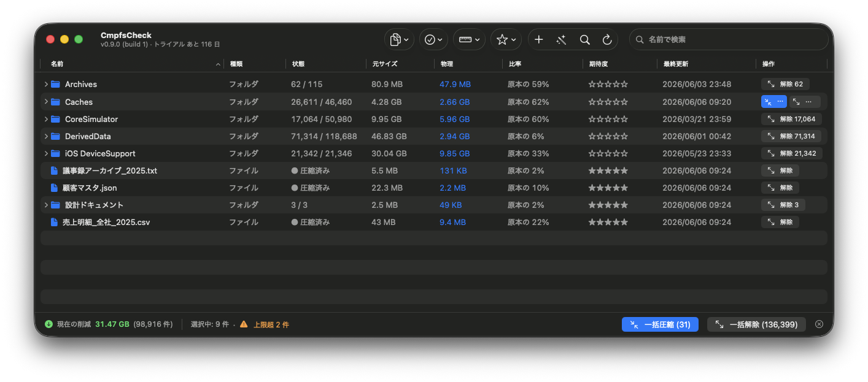The image size is (868, 382).
Task: Click 解除 button for 議事録アーカイブ_2025.txt
Action: click(x=780, y=170)
